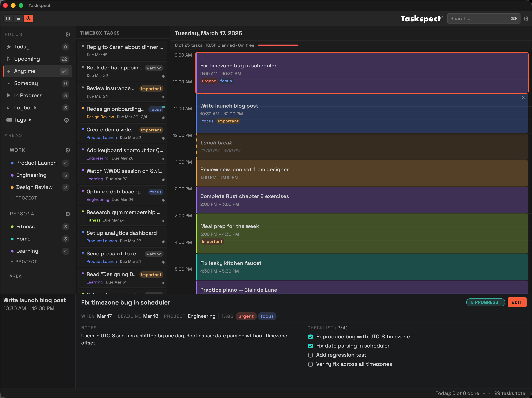532x398 pixels.
Task: Switch to the Today view
Action: point(22,46)
